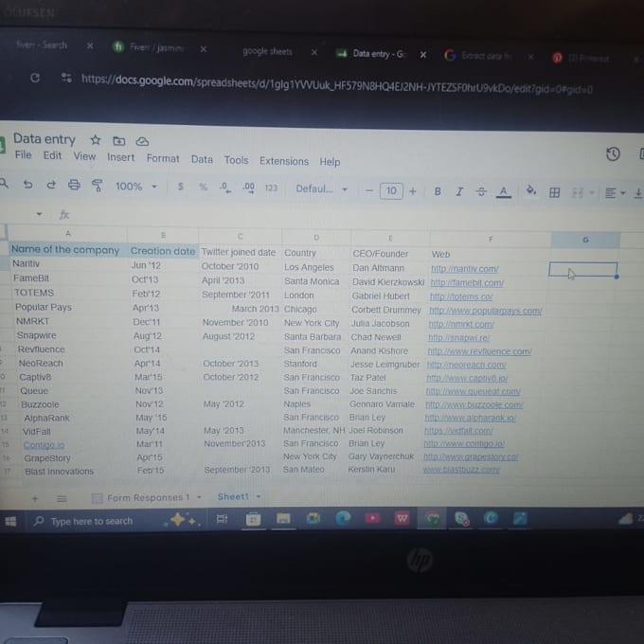Click the browser address bar URL
This screenshot has height=644, width=644.
337,83
